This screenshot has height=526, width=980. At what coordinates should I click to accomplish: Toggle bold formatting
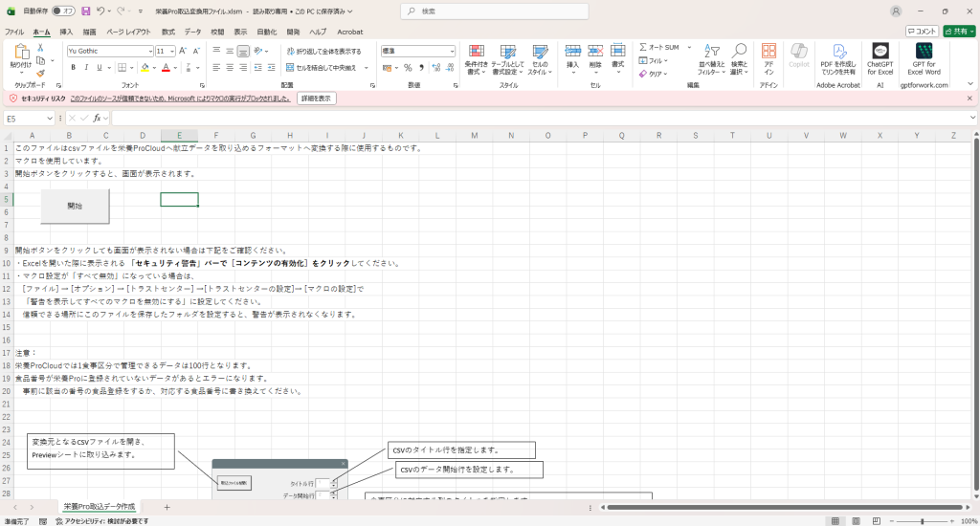pos(73,68)
